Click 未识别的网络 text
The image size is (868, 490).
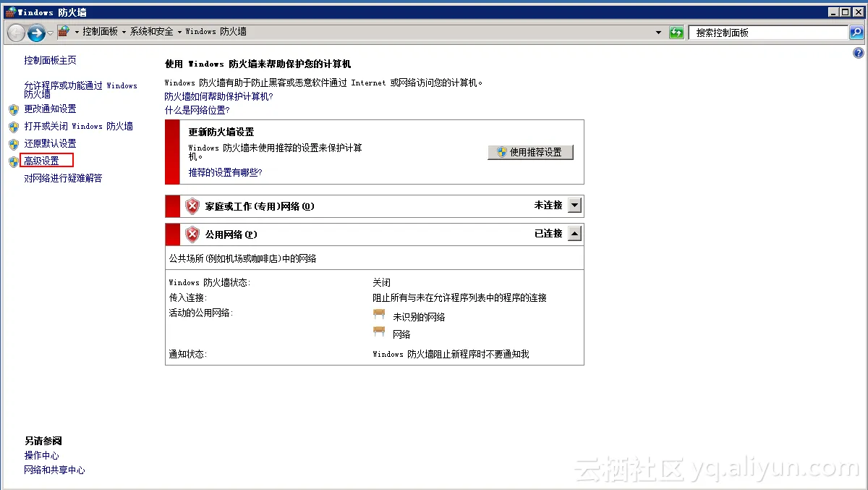[419, 318]
